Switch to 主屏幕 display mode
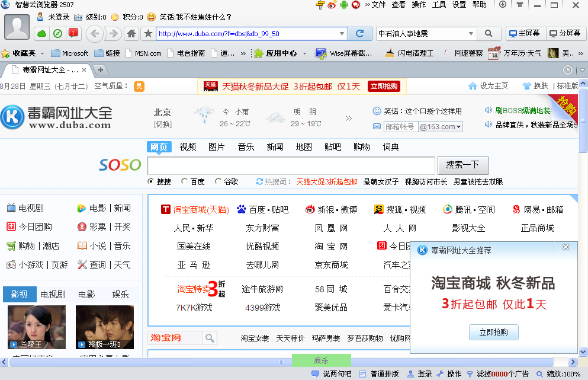This screenshot has height=380, width=588. 525,33
